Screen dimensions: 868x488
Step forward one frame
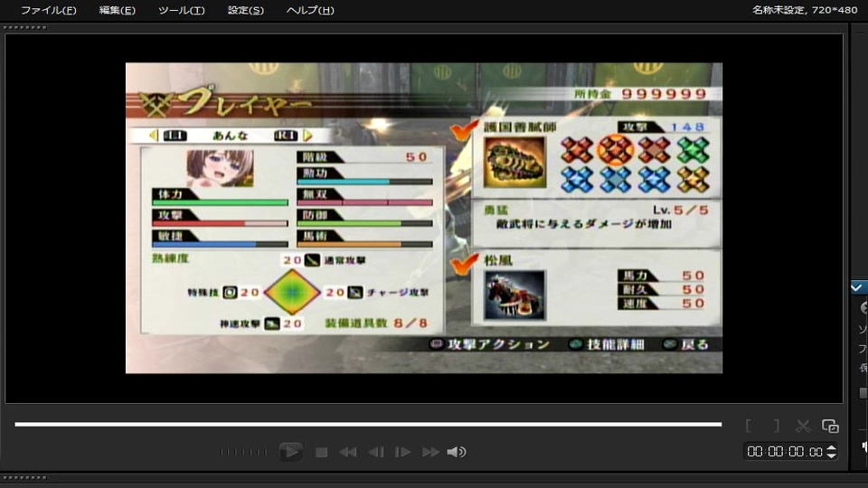[402, 453]
